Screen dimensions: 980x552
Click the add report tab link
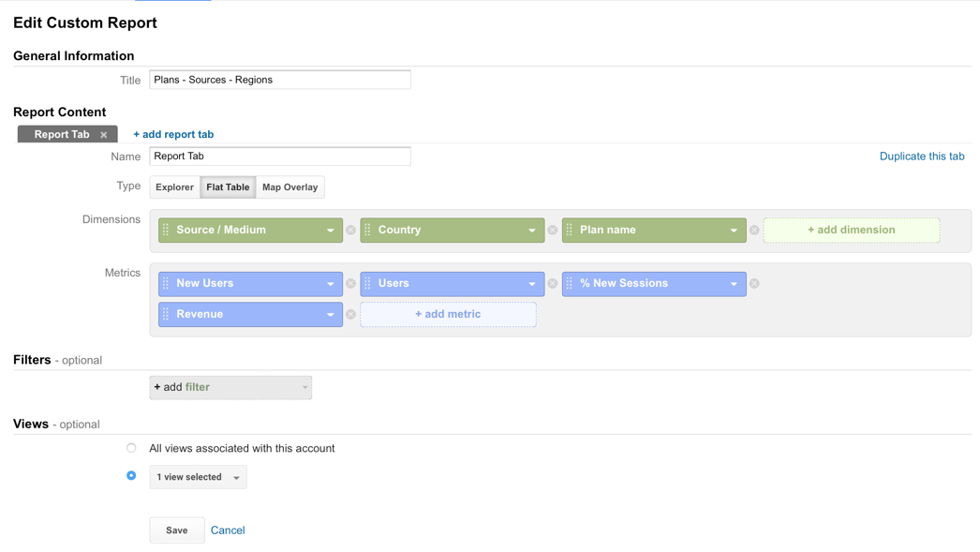(x=173, y=134)
